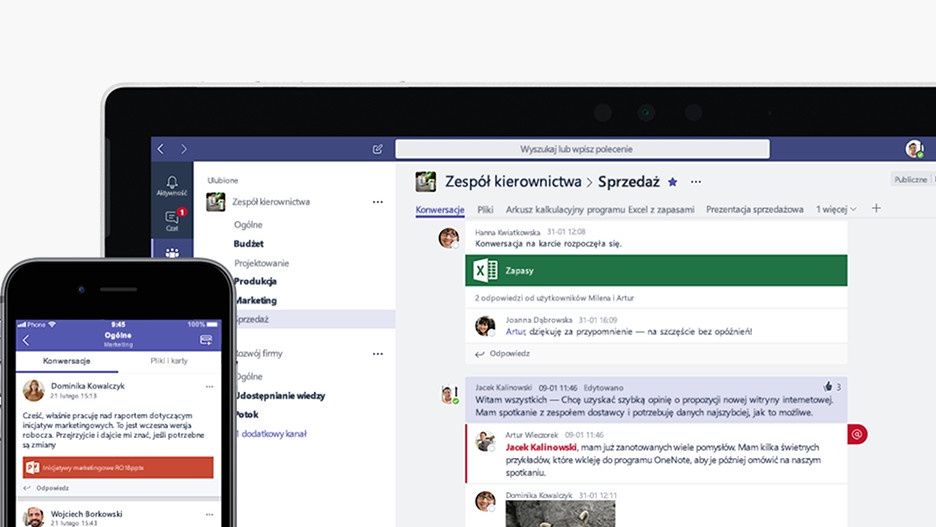The width and height of the screenshot is (936, 527).
Task: Click the Zespół kierownictwa breadcrumb in the header
Action: pyautogui.click(x=513, y=181)
